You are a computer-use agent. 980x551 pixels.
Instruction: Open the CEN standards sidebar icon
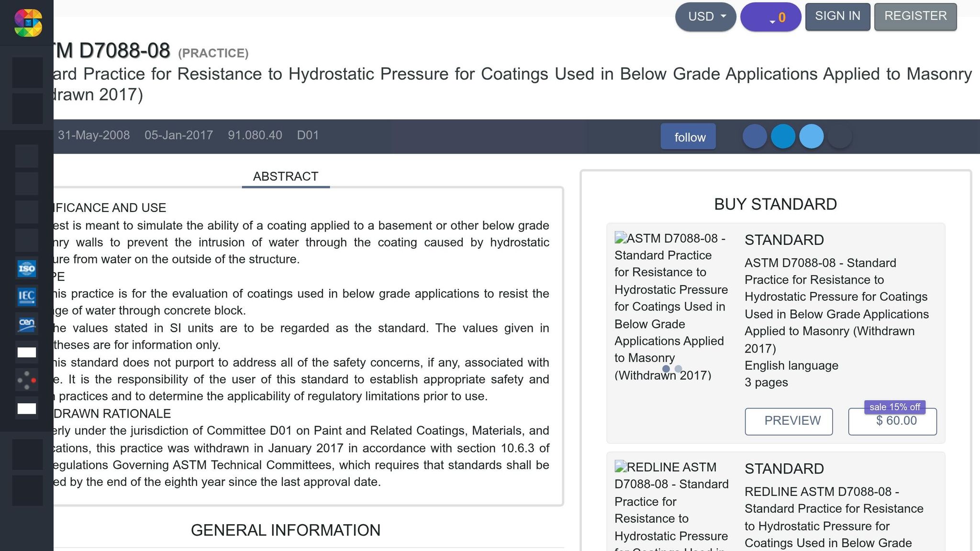tap(27, 324)
